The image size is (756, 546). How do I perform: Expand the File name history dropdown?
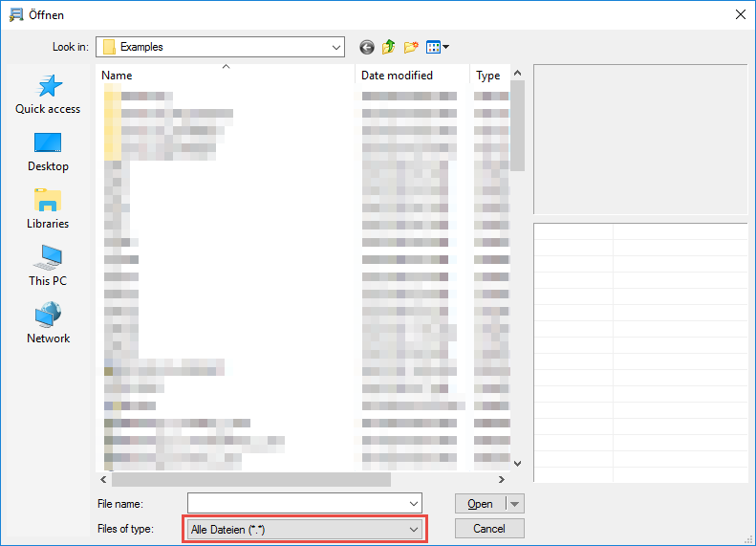tap(414, 504)
